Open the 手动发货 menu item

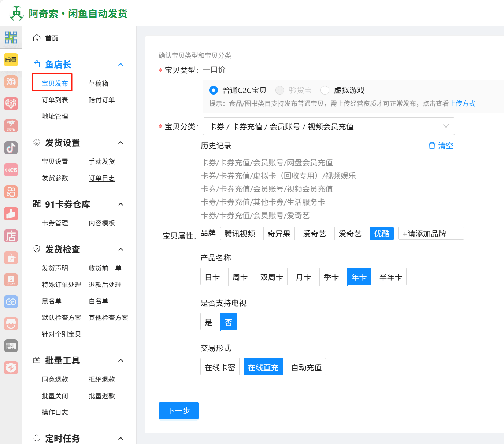pyautogui.click(x=102, y=161)
